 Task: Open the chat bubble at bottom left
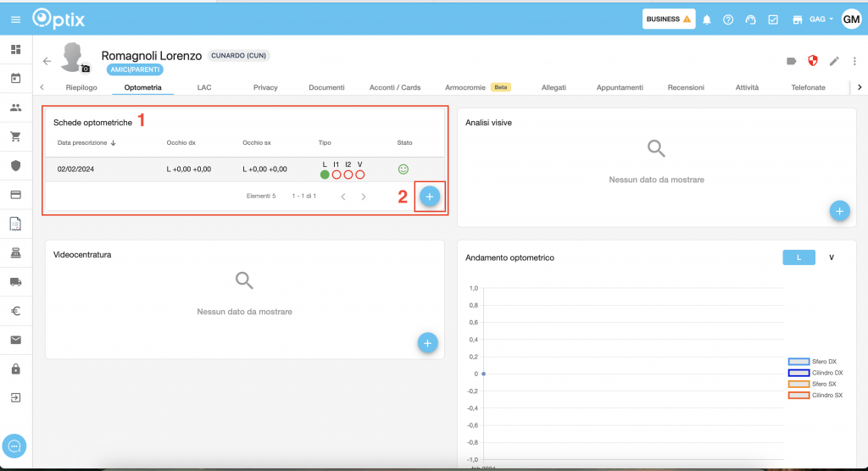point(15,446)
